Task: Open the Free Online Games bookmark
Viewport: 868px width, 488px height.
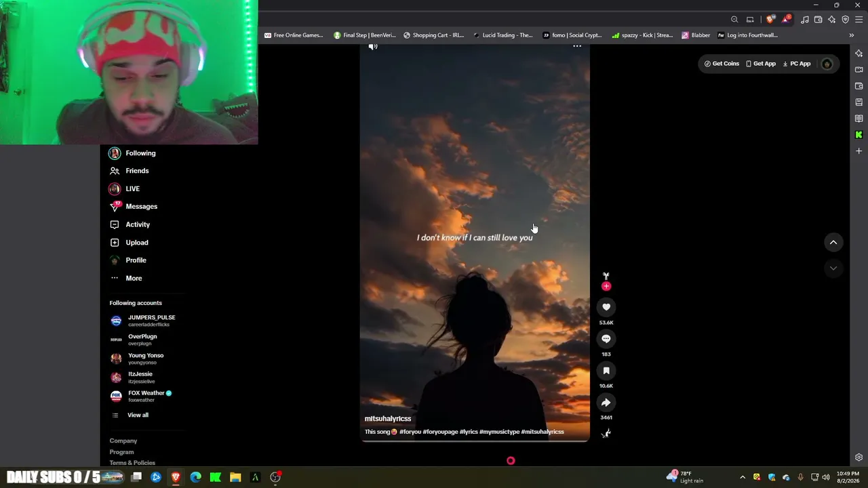Action: (294, 35)
